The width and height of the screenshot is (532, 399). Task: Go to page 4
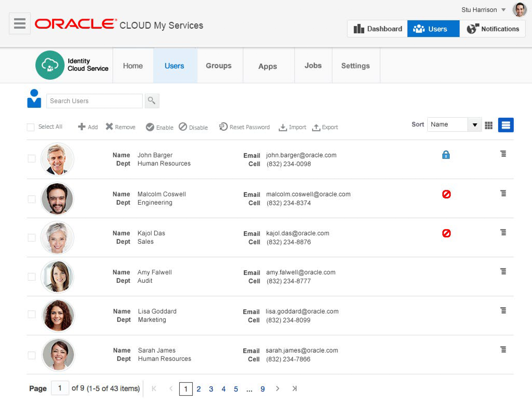224,389
